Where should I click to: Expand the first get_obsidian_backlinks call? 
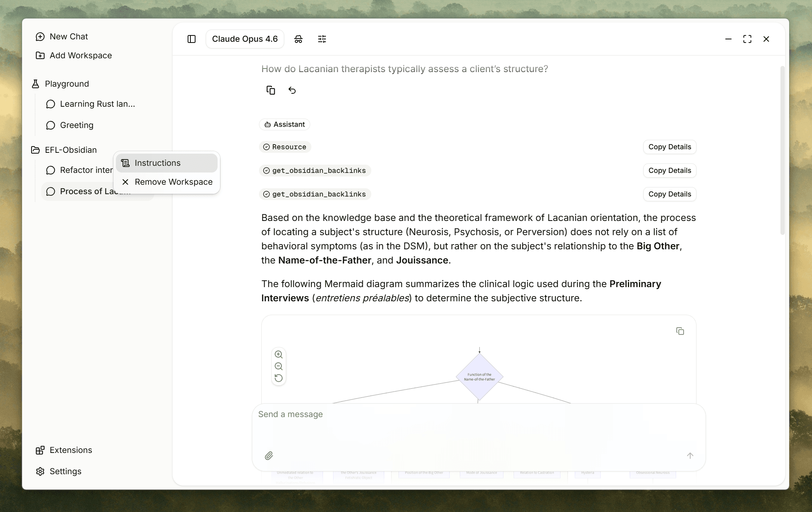(315, 171)
